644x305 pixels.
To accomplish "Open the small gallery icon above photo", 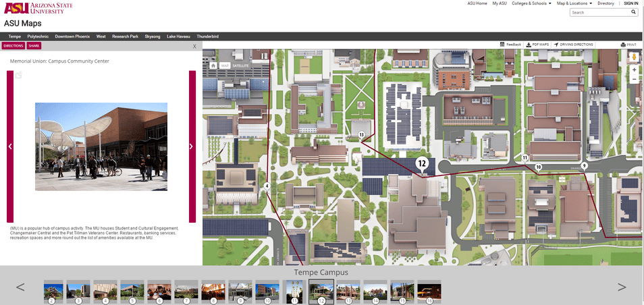I will (18, 75).
